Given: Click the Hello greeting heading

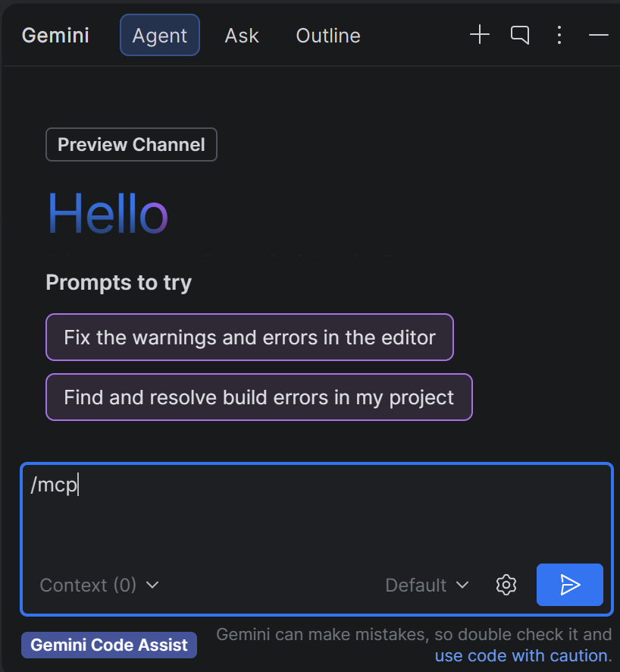Looking at the screenshot, I should coord(108,213).
